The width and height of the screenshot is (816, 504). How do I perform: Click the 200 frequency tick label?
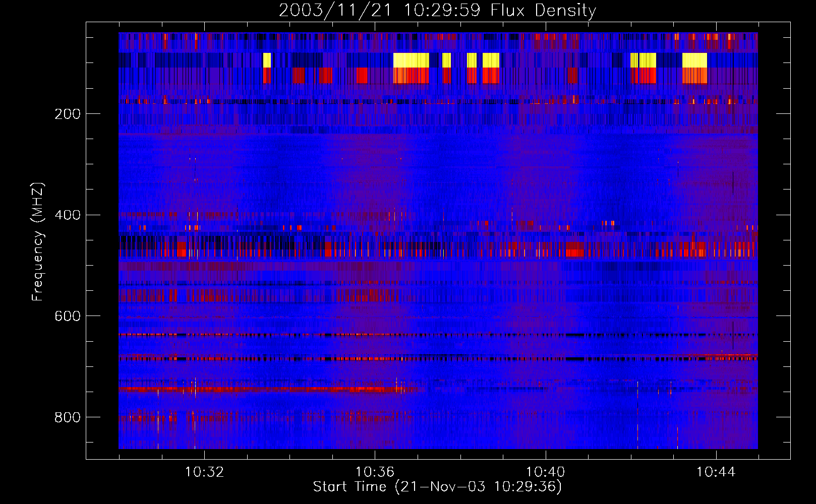[x=68, y=114]
